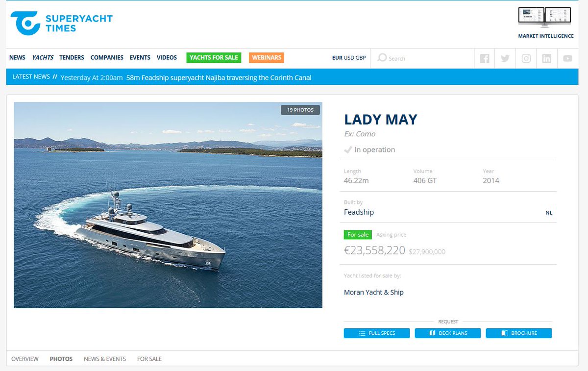This screenshot has height=371, width=588.
Task: Click the search magnifier icon
Action: point(382,58)
